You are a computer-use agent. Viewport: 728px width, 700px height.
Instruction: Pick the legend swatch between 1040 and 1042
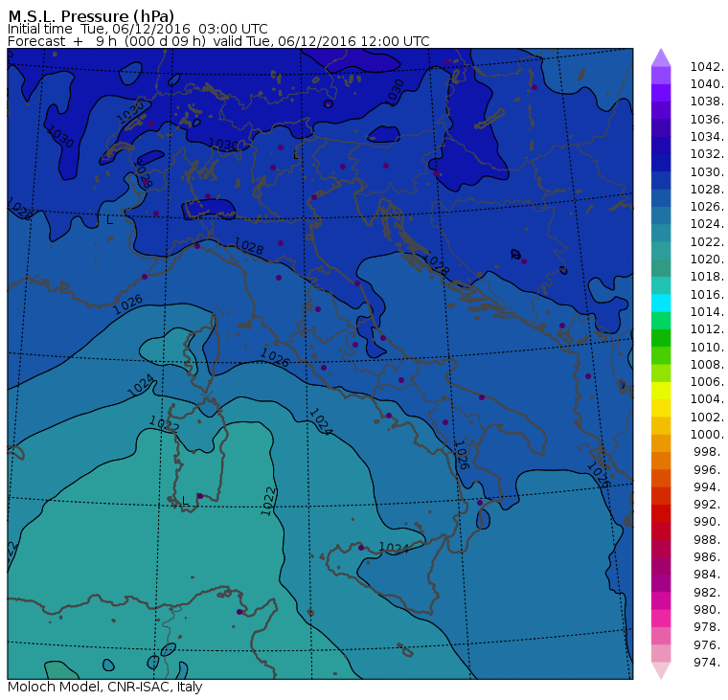pyautogui.click(x=661, y=76)
